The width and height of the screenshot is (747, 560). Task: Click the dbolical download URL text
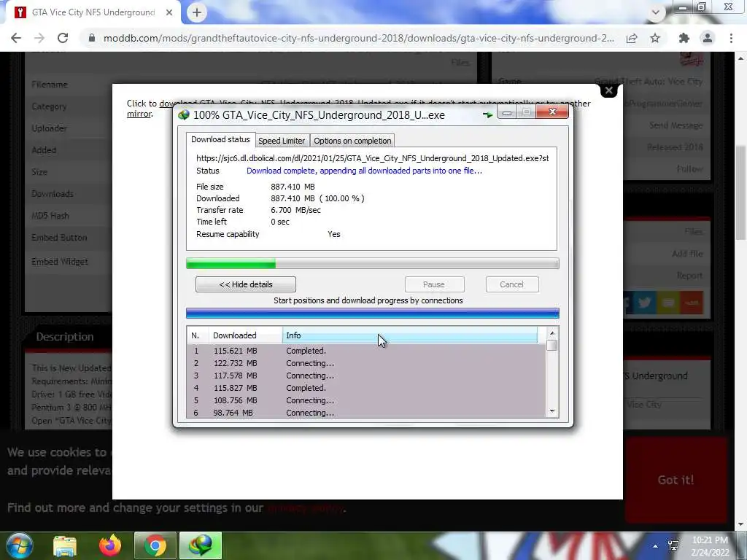(x=373, y=158)
